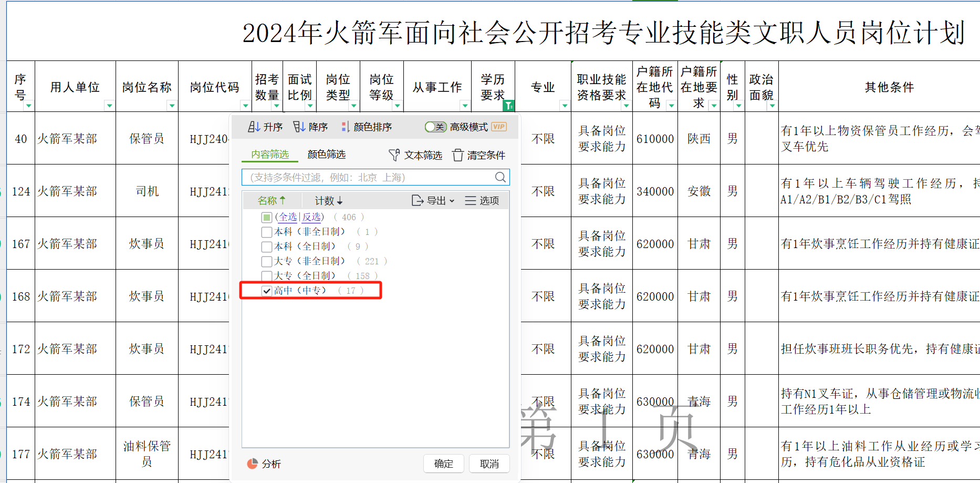Expand the export (导出) dropdown
This screenshot has width=980, height=483.
pyautogui.click(x=434, y=200)
